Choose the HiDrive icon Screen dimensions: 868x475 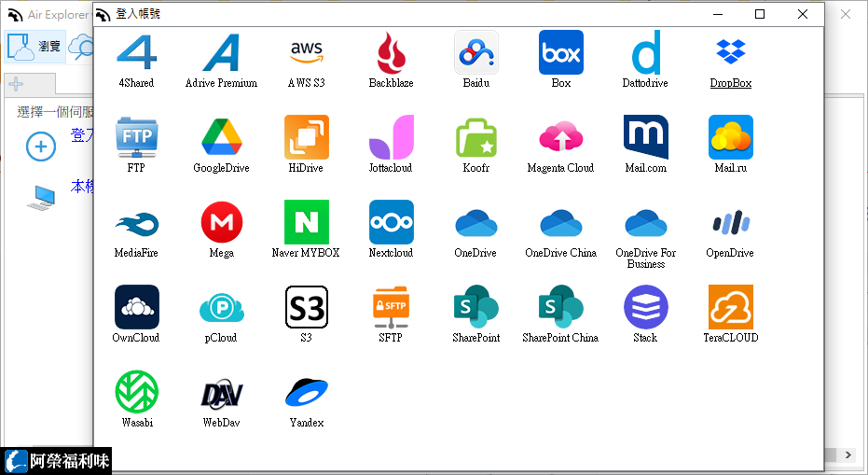click(x=307, y=137)
